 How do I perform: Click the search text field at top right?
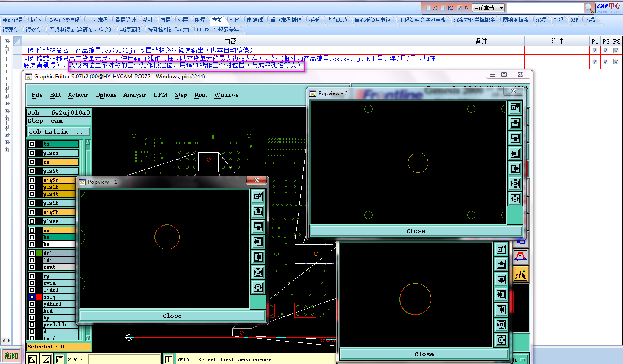coord(545,8)
